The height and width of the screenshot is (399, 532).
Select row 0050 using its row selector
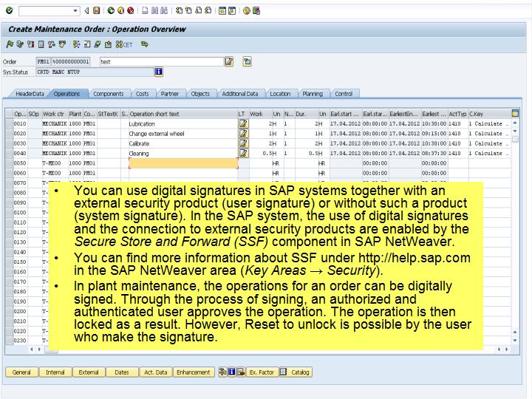point(10,163)
